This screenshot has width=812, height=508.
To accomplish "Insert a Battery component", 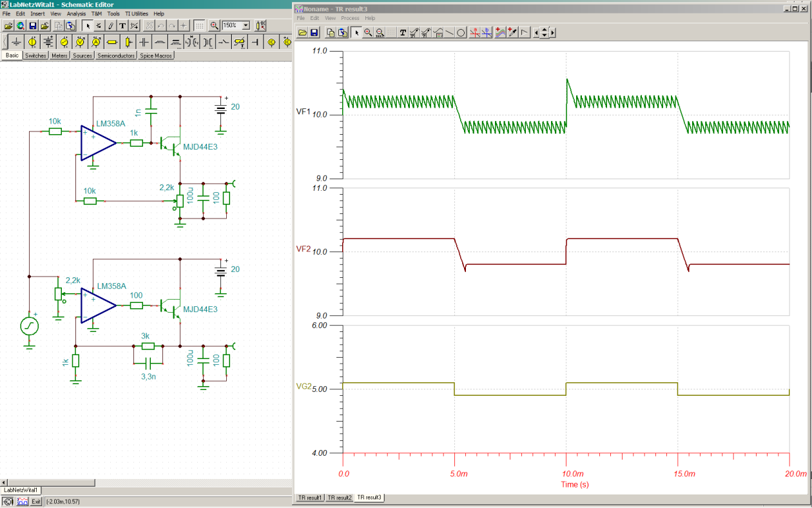I will pyautogui.click(x=48, y=42).
